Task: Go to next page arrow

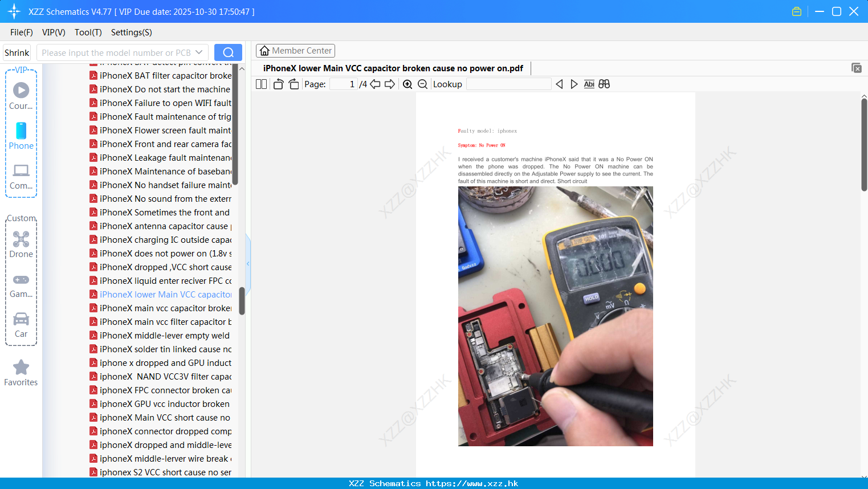Action: coord(390,84)
